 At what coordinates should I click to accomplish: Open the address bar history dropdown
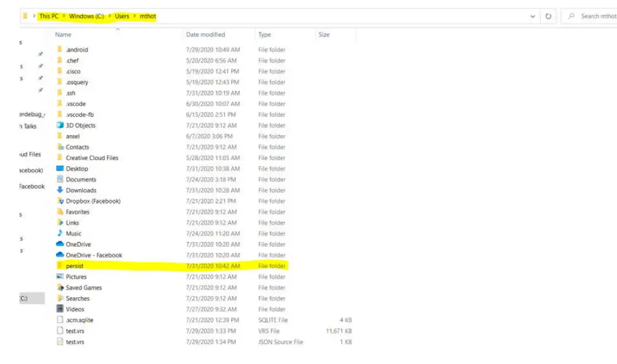(x=533, y=16)
